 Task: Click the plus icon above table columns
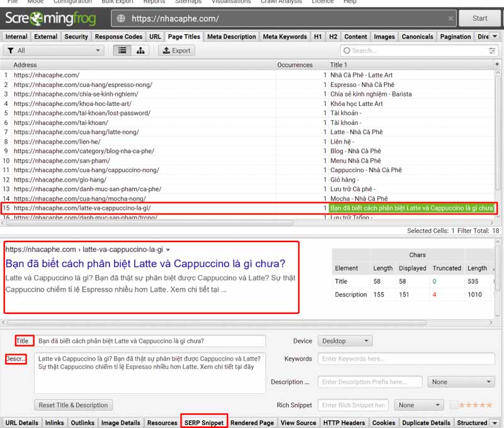pos(497,64)
